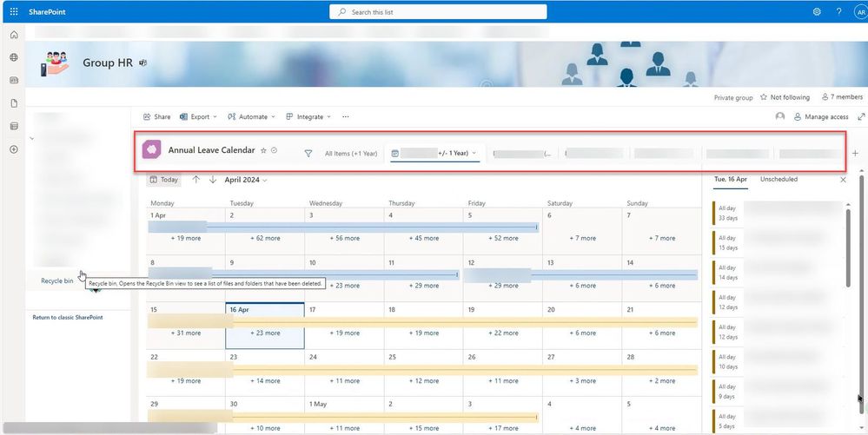Click into the Search this list box
The height and width of the screenshot is (435, 868).
(x=438, y=11)
